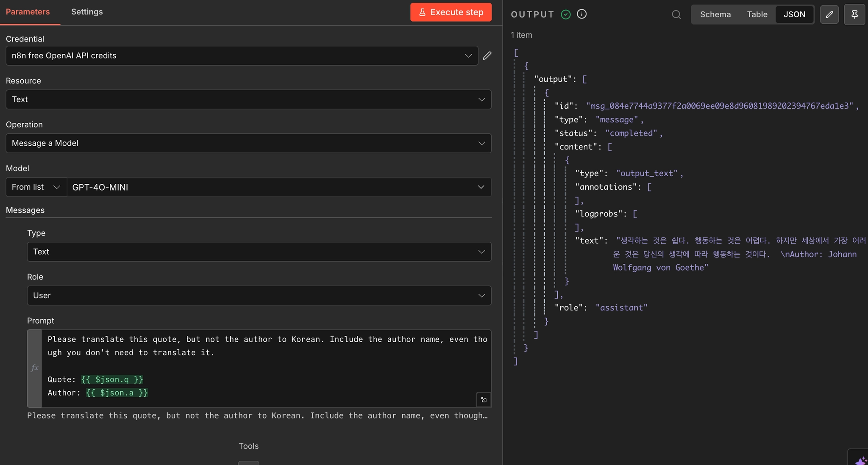Viewport: 868px width, 465px height.
Task: Open prompt in expanded editor icon
Action: coord(484,400)
